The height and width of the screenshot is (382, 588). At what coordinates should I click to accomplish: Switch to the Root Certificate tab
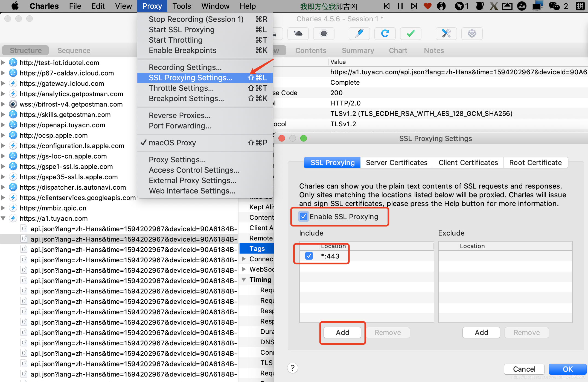[x=535, y=163]
